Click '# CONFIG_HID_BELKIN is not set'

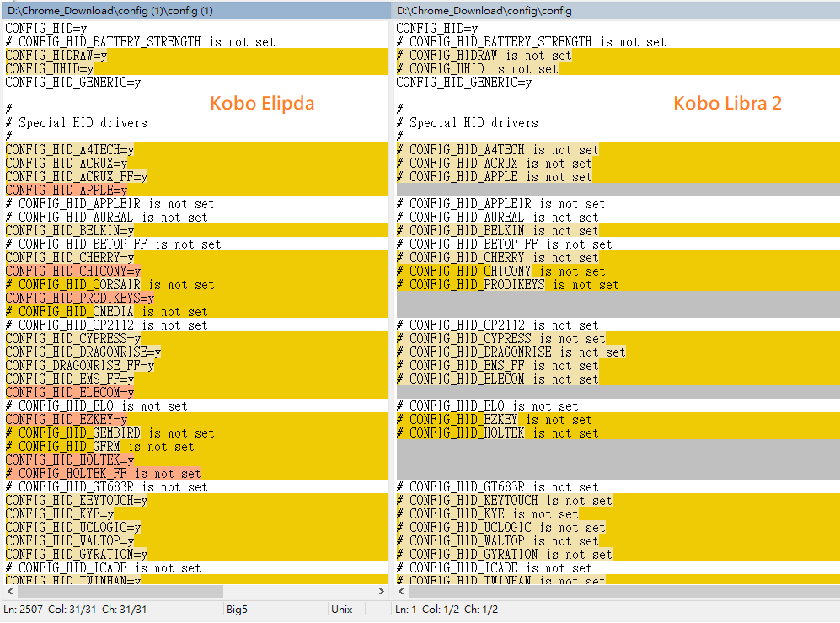[498, 230]
